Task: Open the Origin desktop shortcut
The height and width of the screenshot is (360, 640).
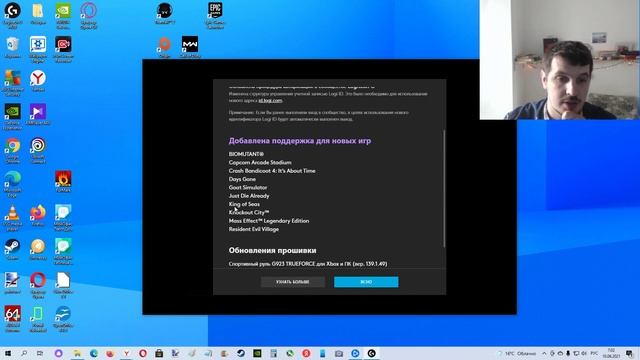Action: (164, 47)
